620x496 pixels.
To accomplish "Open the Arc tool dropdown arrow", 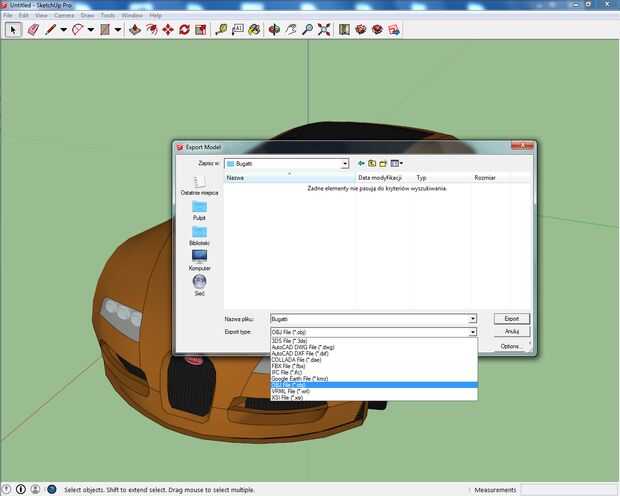I will (91, 30).
